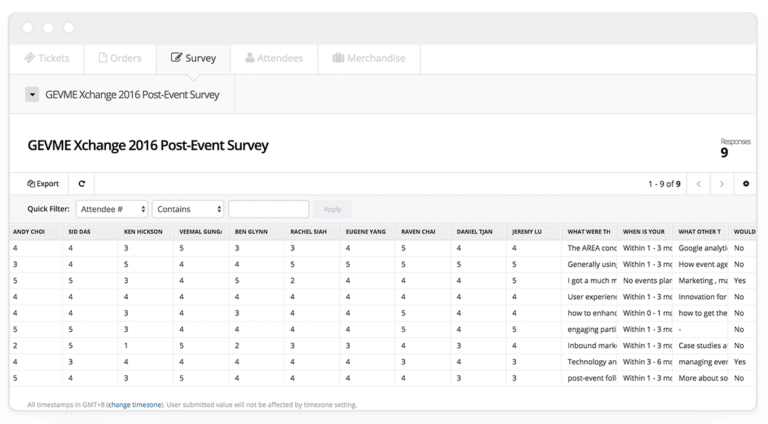Viewport: 768px width, 424px height.
Task: Open the Merchandise tab
Action: point(369,58)
